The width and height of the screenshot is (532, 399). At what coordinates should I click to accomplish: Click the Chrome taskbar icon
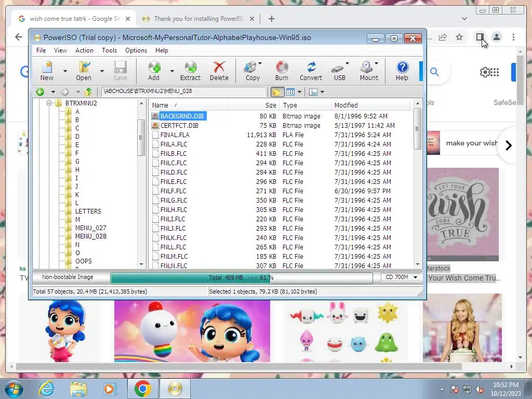tap(142, 389)
